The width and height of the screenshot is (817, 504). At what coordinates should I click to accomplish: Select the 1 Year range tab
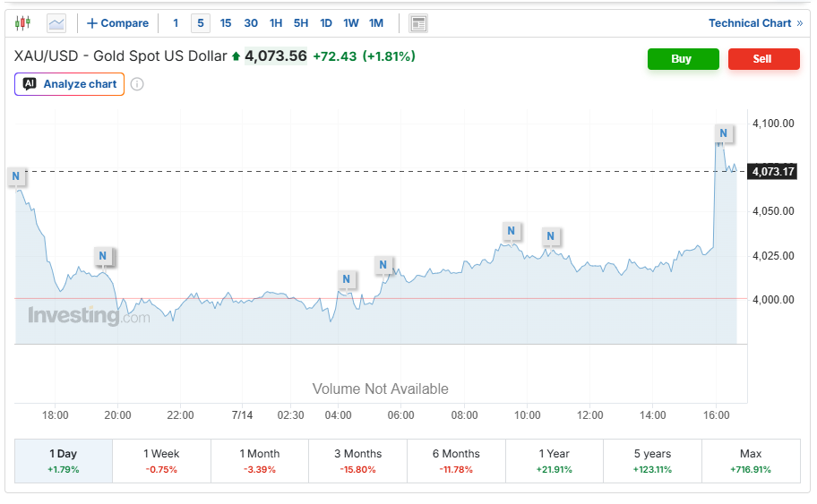point(555,461)
